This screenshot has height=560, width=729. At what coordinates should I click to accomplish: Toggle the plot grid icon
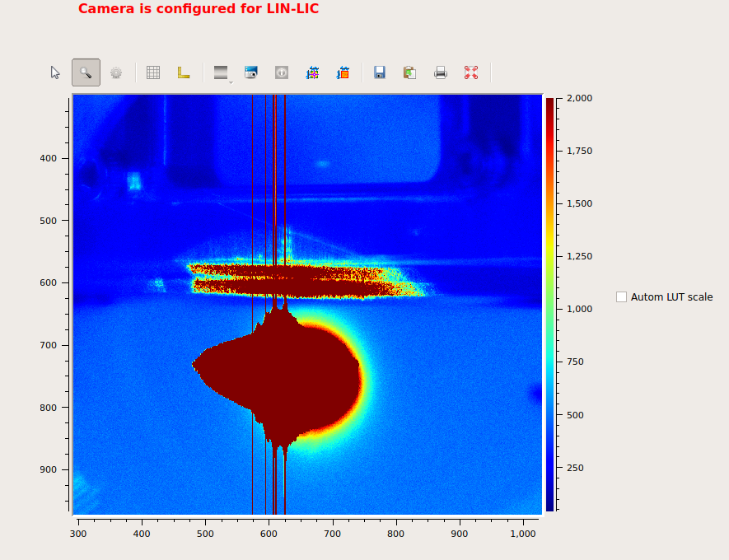click(153, 72)
